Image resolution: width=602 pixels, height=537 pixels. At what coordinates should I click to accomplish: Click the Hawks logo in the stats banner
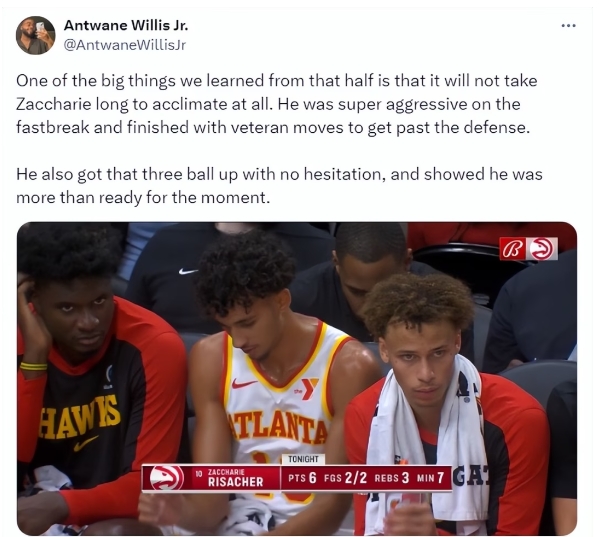click(167, 477)
